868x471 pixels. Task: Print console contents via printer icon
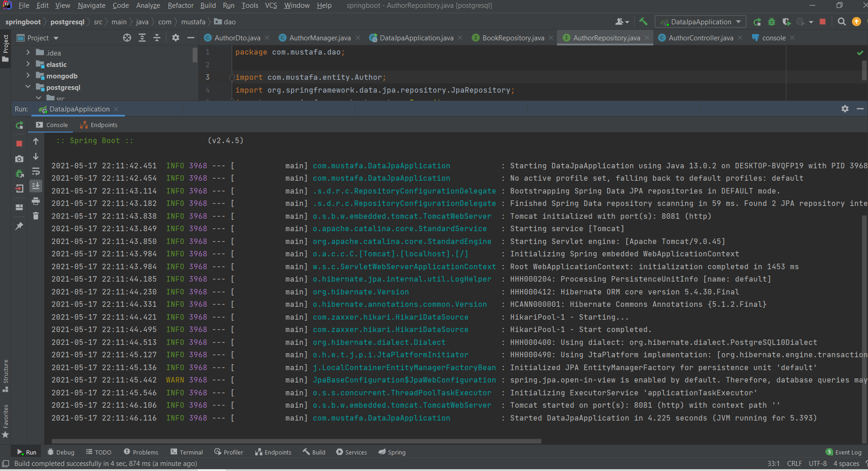pos(36,201)
